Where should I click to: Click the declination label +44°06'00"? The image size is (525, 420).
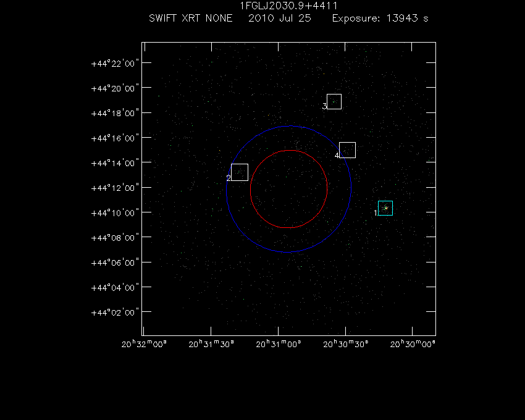115,262
